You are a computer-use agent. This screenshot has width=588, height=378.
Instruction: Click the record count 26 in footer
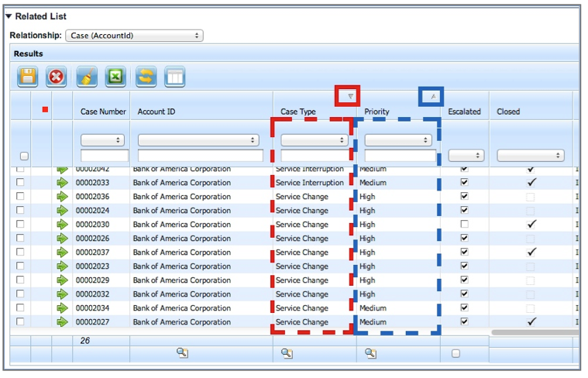tap(85, 341)
